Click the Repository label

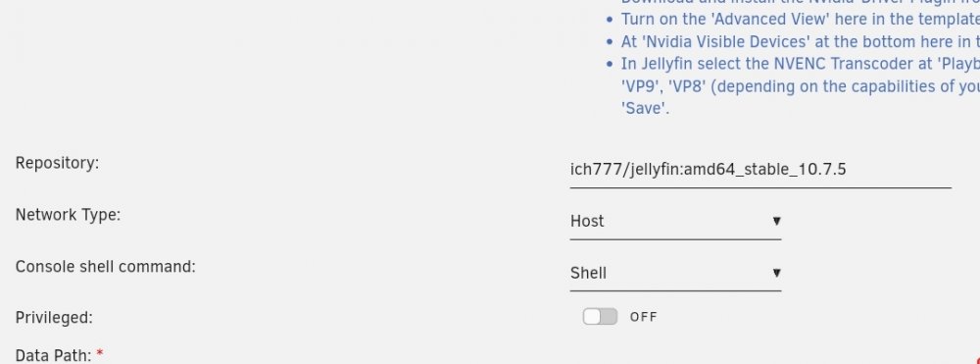tap(57, 163)
